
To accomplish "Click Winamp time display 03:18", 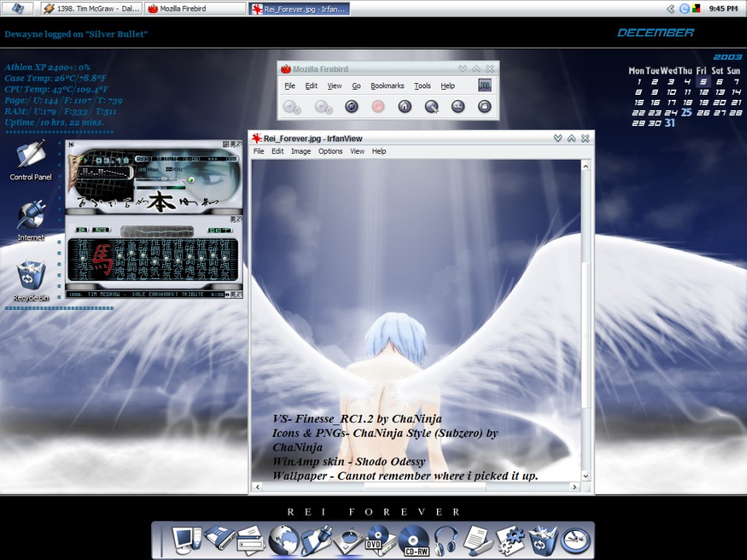I will click(112, 160).
